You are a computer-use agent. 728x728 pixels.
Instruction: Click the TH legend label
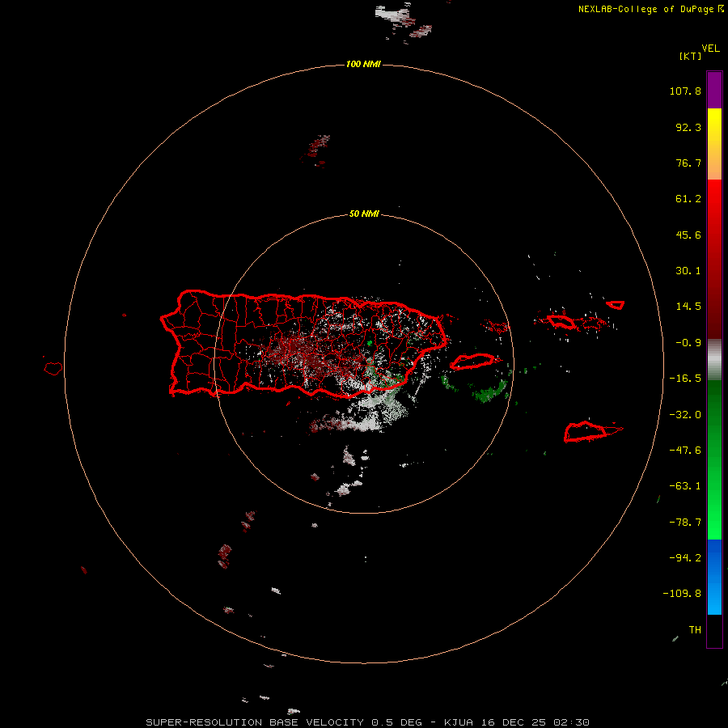695,630
